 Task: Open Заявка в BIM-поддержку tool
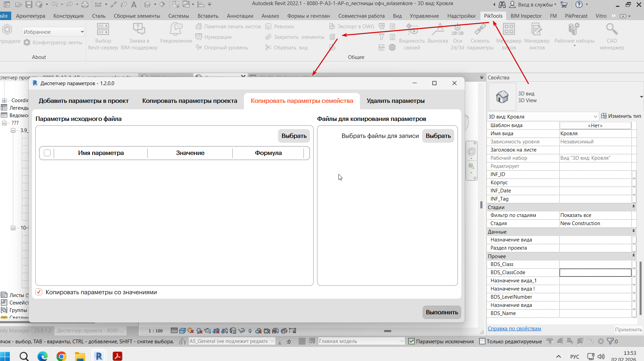coord(139,36)
